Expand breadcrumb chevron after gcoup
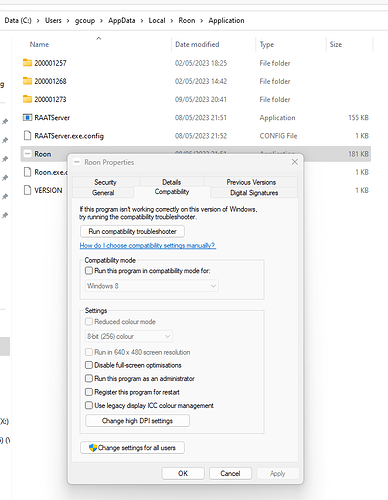This screenshot has width=388, height=500. pyautogui.click(x=101, y=21)
